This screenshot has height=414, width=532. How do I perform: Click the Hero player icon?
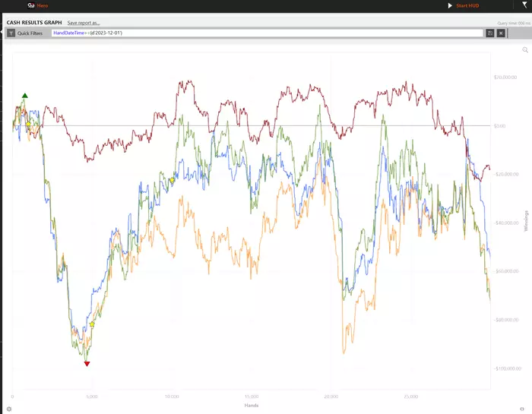(x=31, y=5)
